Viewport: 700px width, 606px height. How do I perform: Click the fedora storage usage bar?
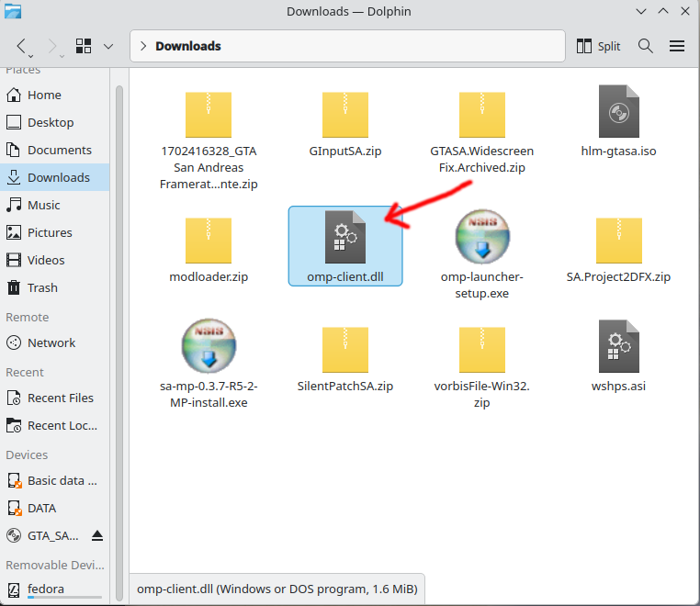[x=64, y=597]
